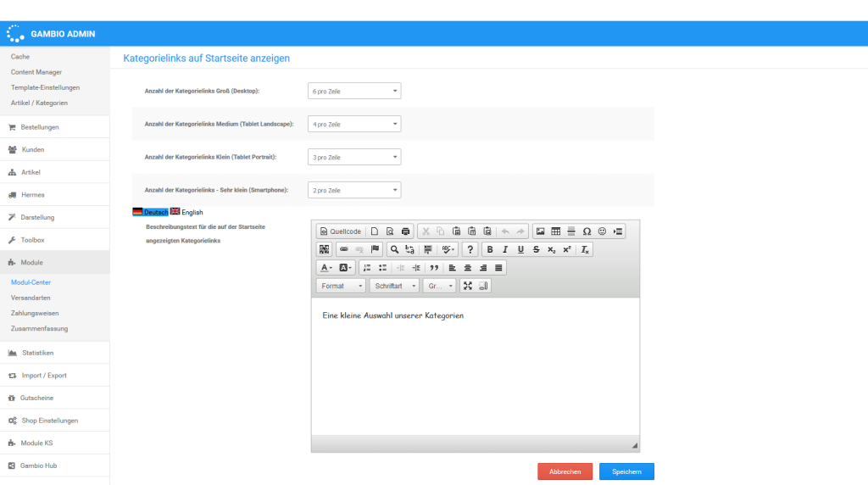Screen dimensions: 868x485
Task: Click the find (magnifier) icon
Action: click(394, 249)
